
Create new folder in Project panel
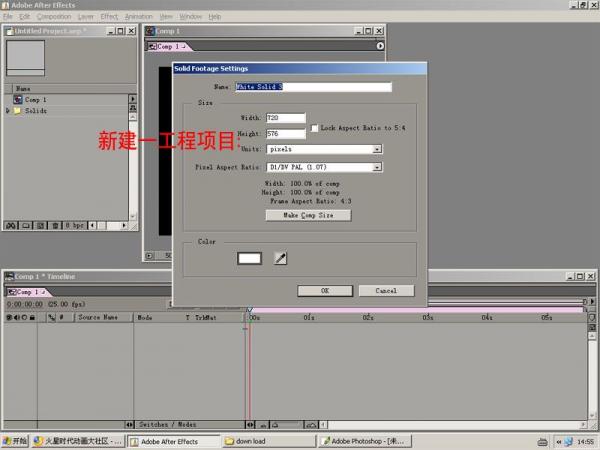26,225
